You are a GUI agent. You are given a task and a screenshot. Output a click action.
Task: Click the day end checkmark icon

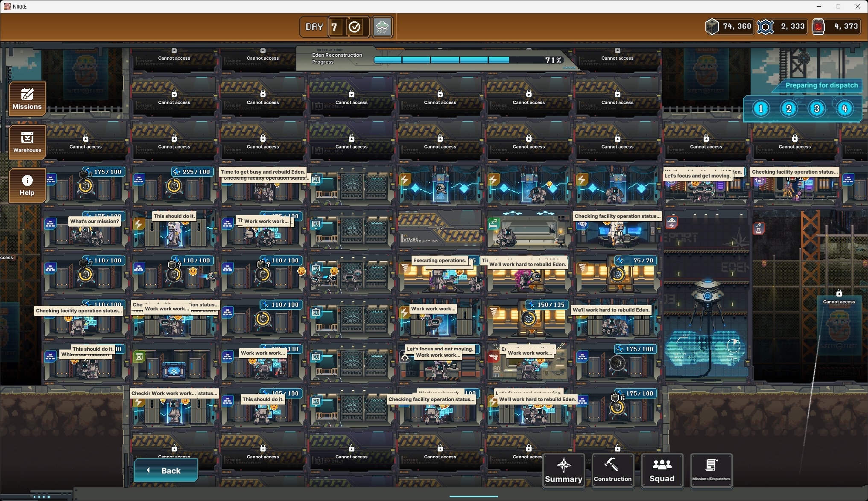[x=354, y=27]
